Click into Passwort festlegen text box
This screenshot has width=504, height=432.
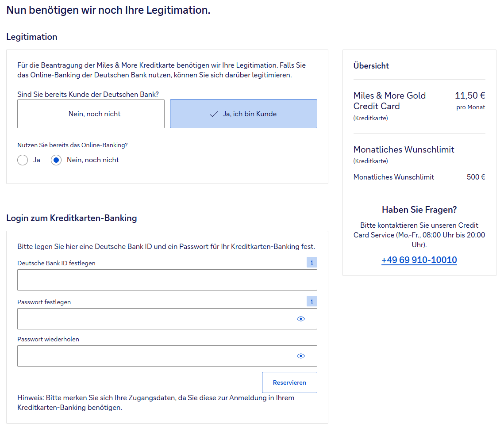pos(155,319)
